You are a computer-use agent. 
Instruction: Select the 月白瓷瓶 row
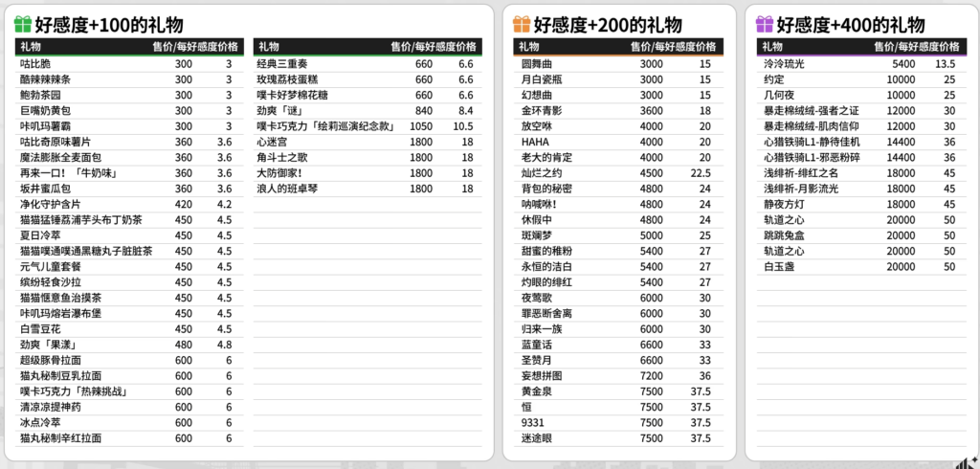(x=618, y=79)
